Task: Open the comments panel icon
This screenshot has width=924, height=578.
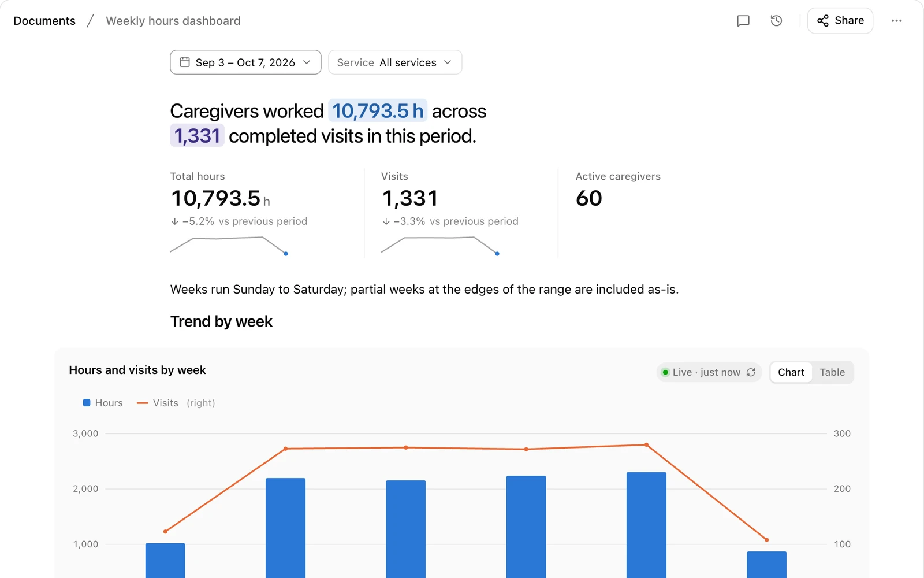Action: [x=743, y=21]
